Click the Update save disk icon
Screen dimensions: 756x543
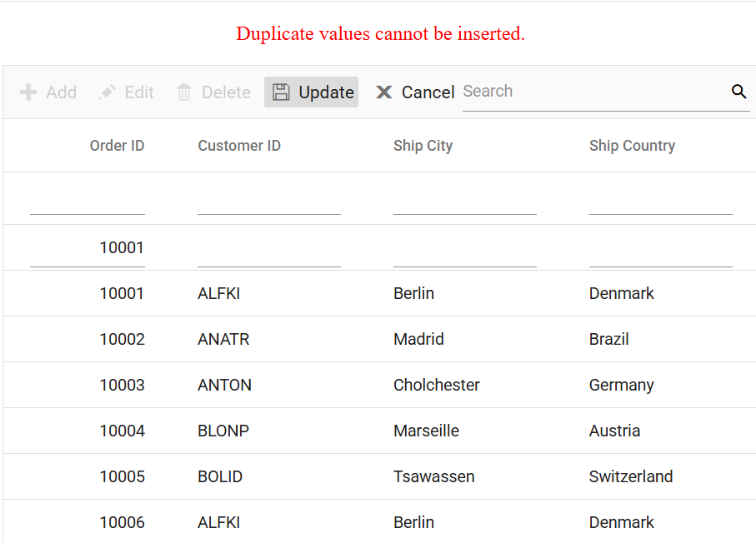(281, 92)
